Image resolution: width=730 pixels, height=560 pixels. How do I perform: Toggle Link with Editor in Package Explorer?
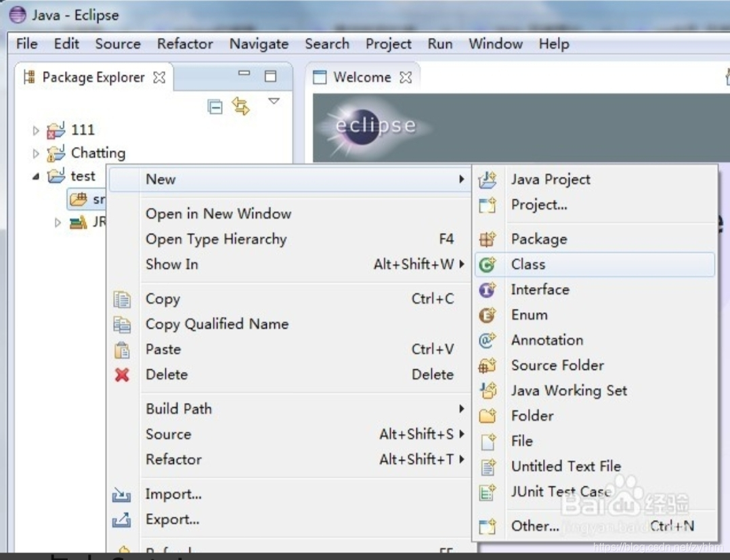(x=240, y=106)
